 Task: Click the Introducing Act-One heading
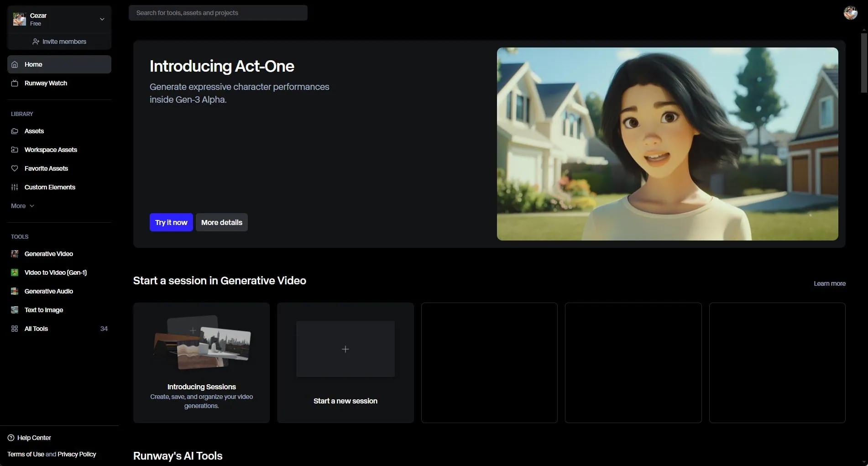tap(222, 66)
